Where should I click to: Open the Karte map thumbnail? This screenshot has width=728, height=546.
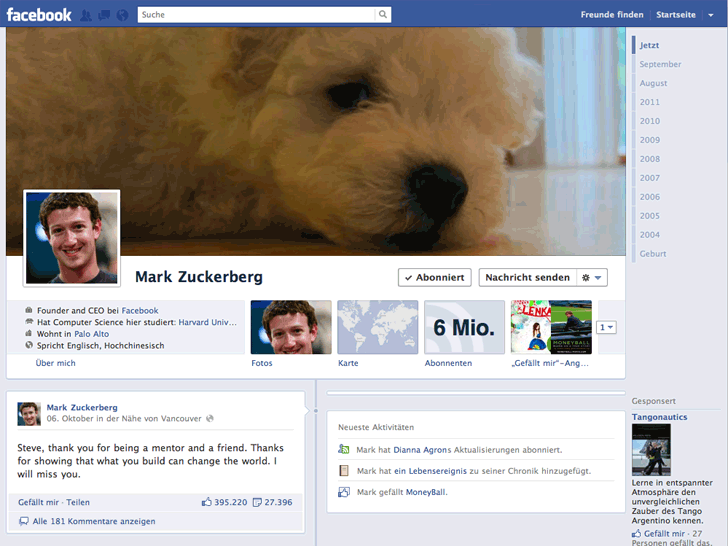point(377,327)
